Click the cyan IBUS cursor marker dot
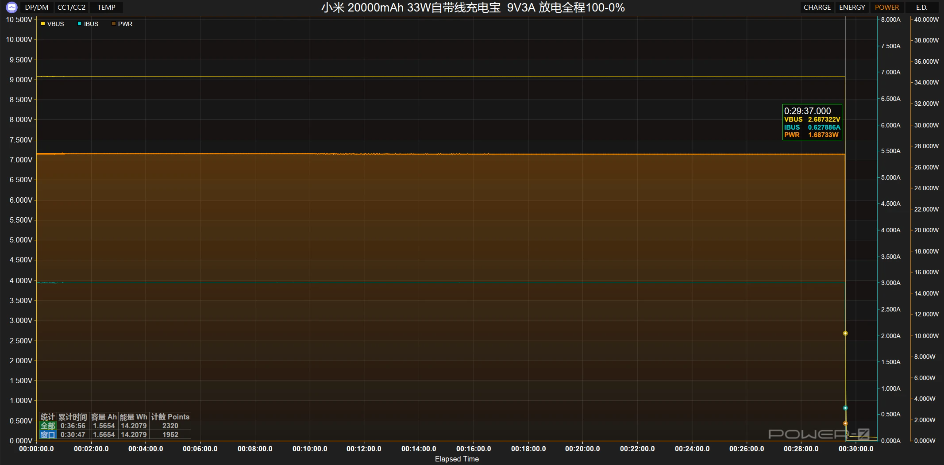Viewport: 944px width, 465px height. (845, 408)
